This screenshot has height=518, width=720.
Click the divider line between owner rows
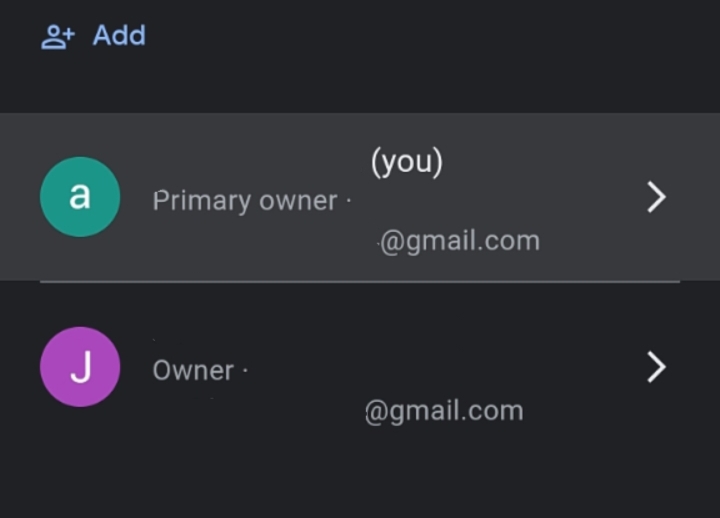click(360, 282)
